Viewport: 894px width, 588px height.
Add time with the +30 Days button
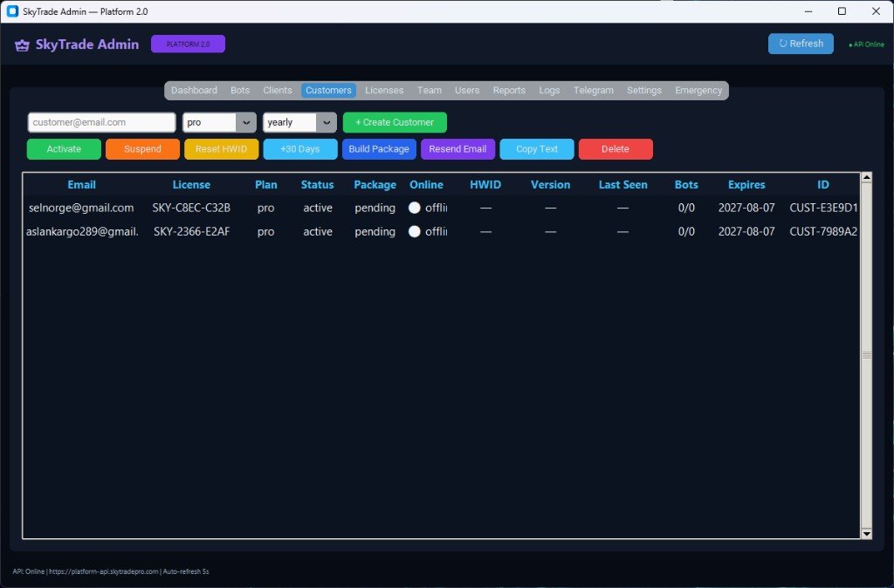300,149
